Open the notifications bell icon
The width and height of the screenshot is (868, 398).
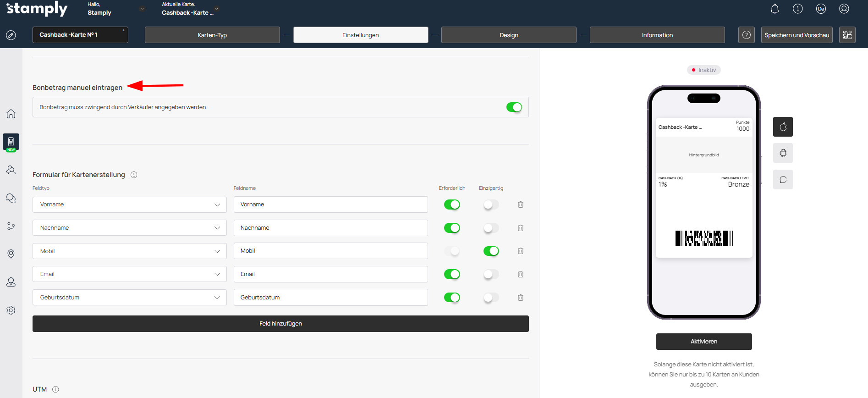coord(775,9)
